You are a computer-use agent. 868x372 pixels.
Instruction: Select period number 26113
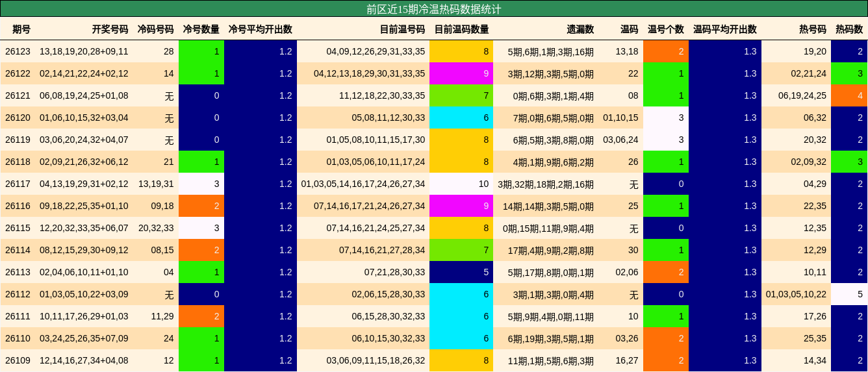tap(18, 272)
